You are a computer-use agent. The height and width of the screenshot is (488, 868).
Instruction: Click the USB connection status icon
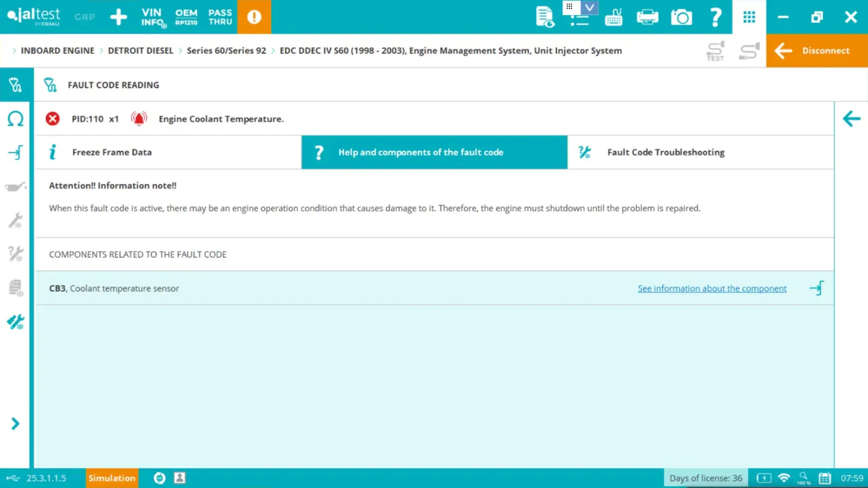(12, 478)
